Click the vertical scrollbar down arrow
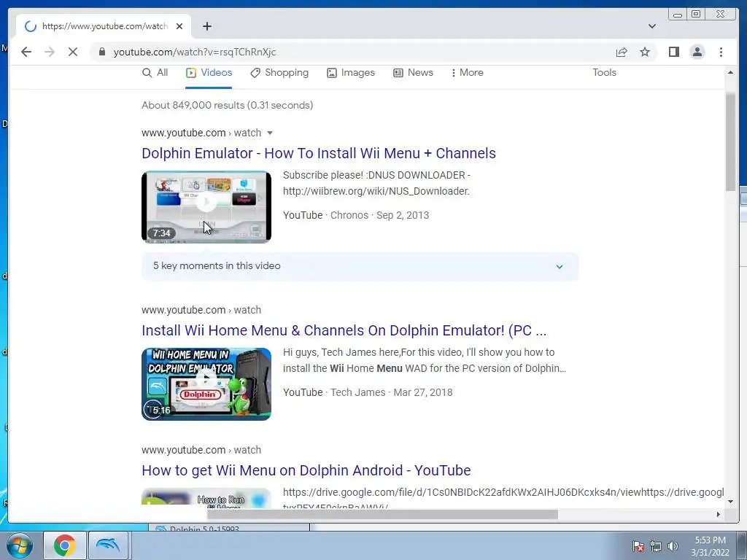The width and height of the screenshot is (747, 560). [x=730, y=502]
